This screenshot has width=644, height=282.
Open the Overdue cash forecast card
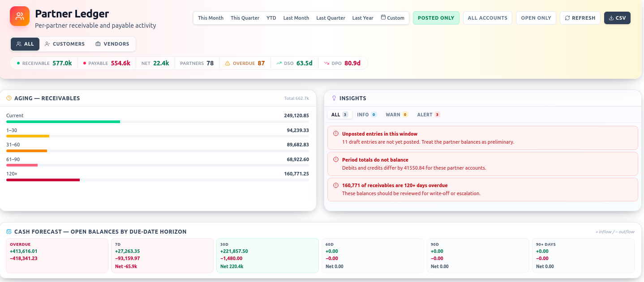pyautogui.click(x=57, y=255)
